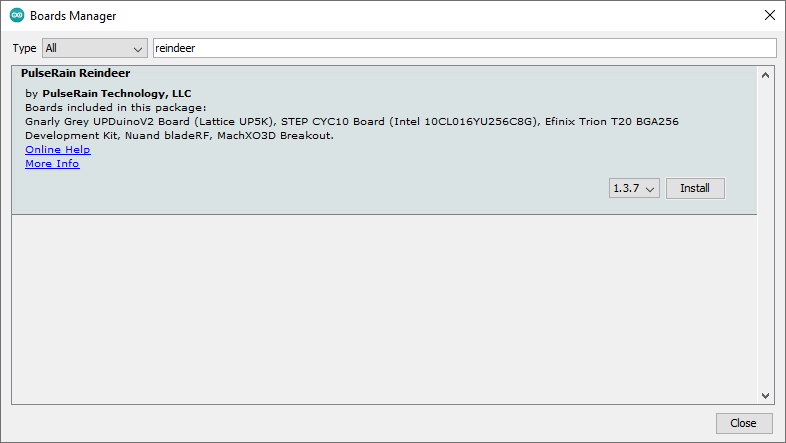Expand the 1.3.7 version dropdown
This screenshot has height=443, width=786.
click(x=634, y=188)
